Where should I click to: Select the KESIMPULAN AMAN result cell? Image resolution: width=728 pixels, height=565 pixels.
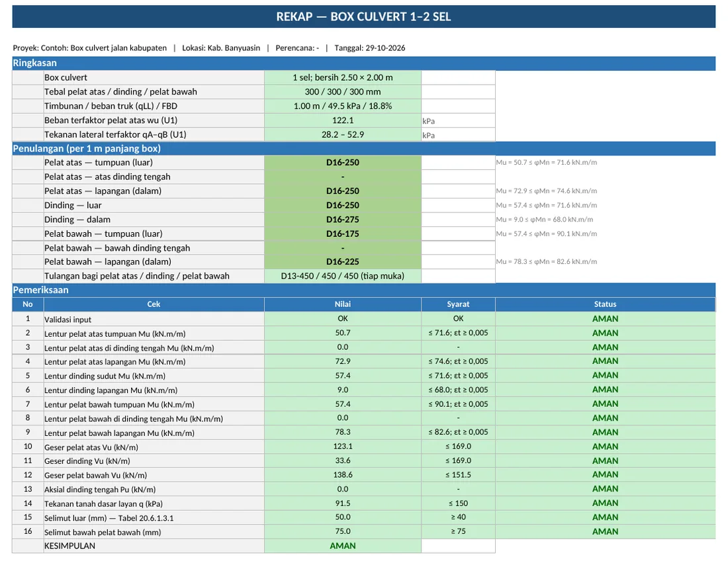[x=343, y=546]
